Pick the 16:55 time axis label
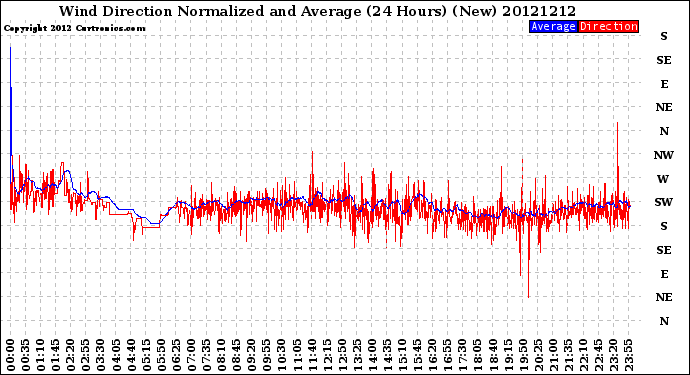The image size is (690, 375). pyautogui.click(x=448, y=355)
